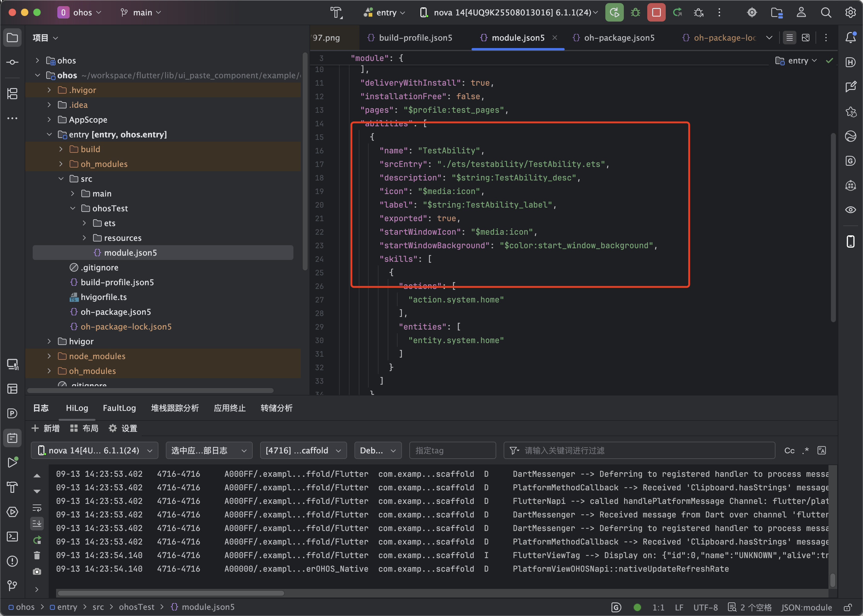Open the 转储分析 tab
Viewport: 863px width, 616px height.
pyautogui.click(x=276, y=408)
